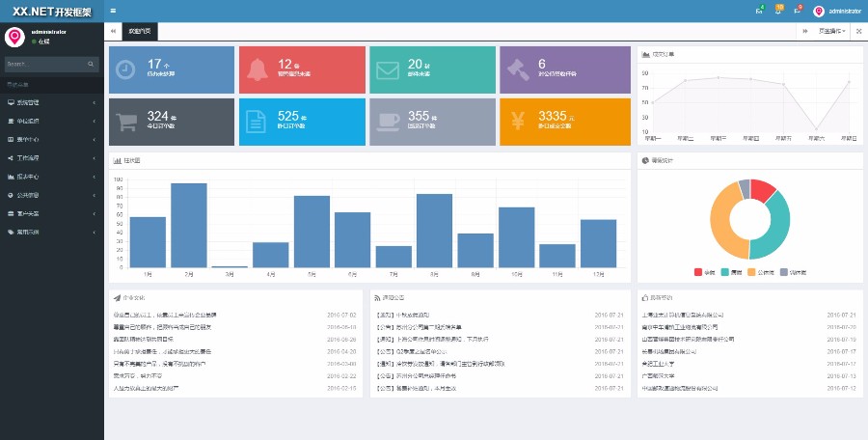Click the search box in the sidebar
The image size is (868, 440).
44,65
